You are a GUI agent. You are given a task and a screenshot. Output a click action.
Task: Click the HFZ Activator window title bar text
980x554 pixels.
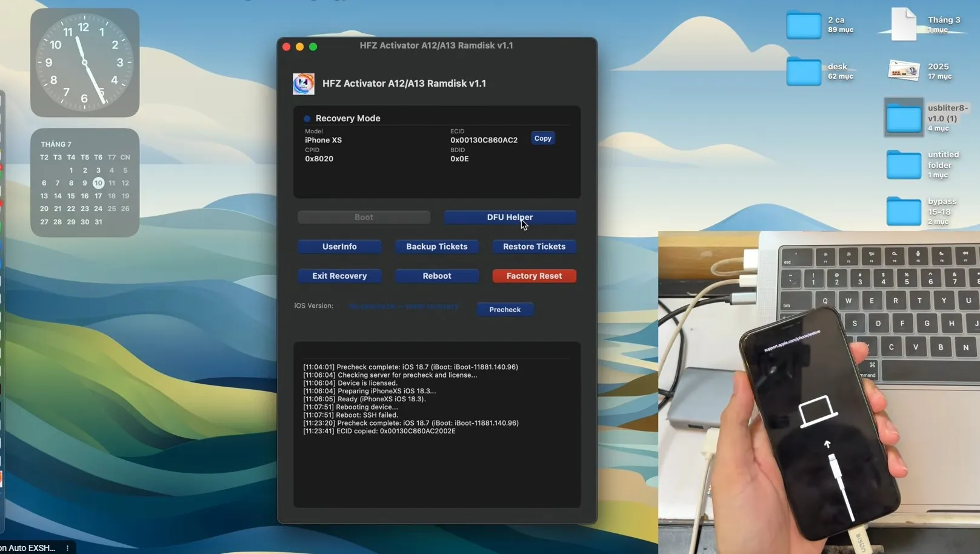pos(436,45)
